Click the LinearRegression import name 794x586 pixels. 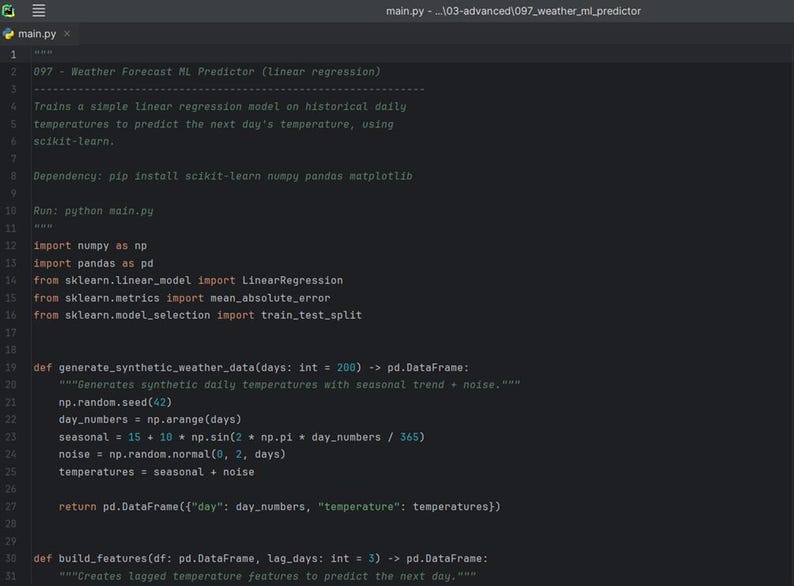pyautogui.click(x=292, y=281)
